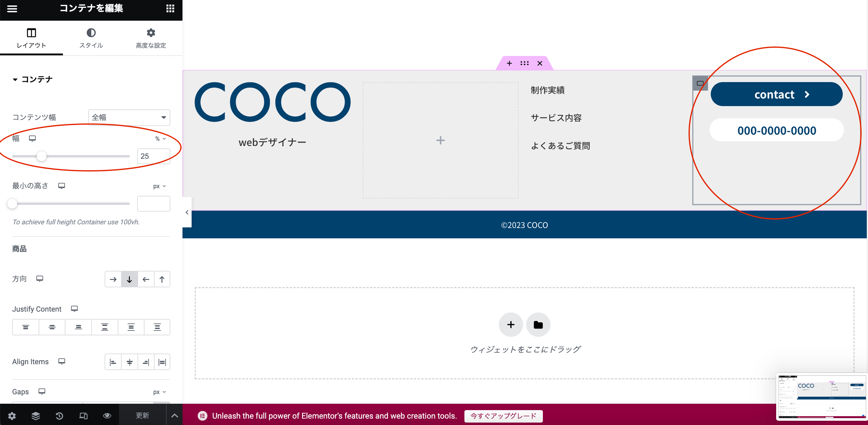
Task: Toggle preview changes eye icon
Action: (107, 416)
